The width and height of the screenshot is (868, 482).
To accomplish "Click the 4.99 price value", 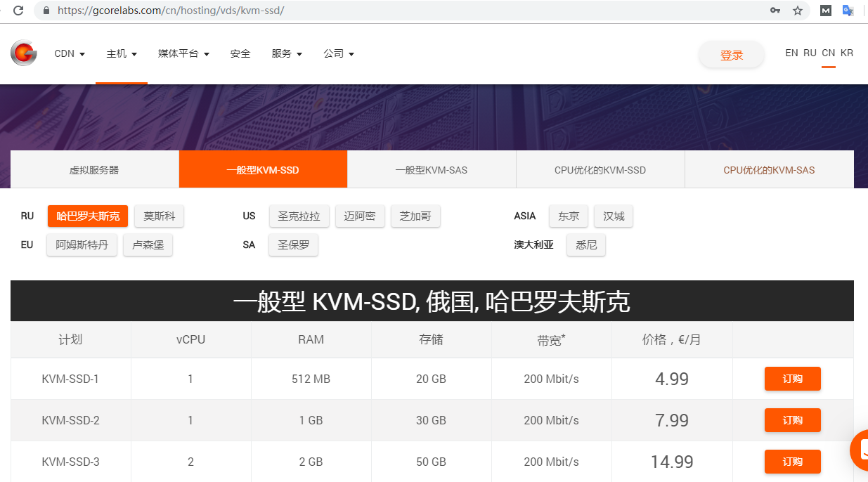I will click(672, 379).
